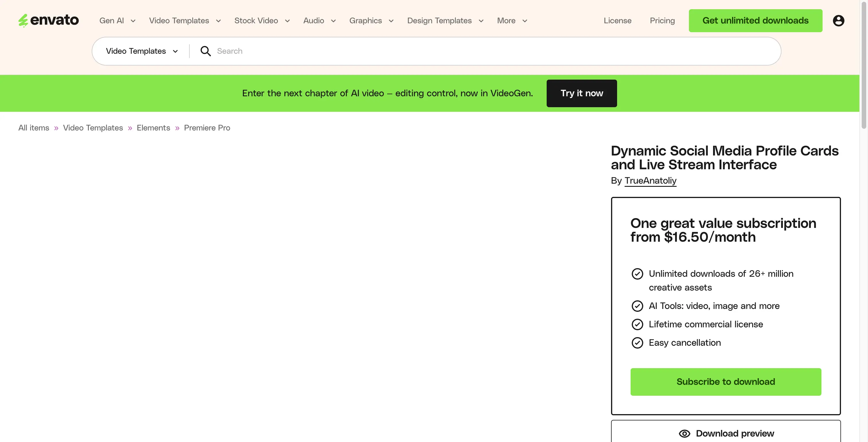Go to Premiere Pro breadcrumb link

(207, 128)
